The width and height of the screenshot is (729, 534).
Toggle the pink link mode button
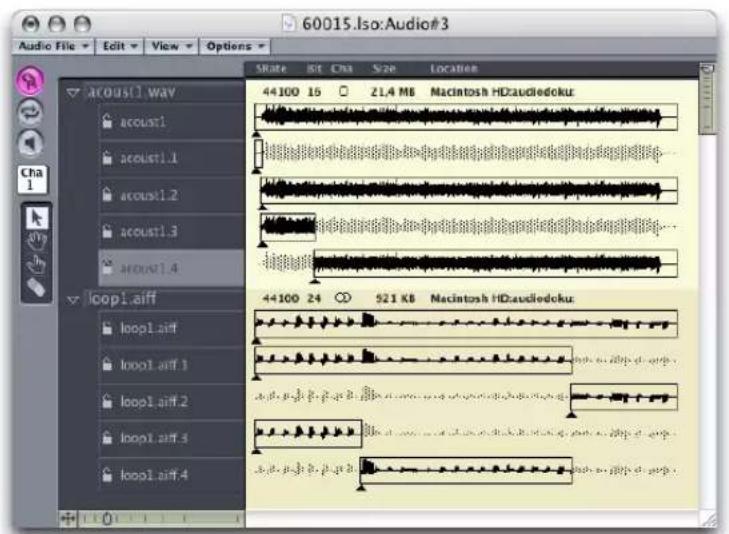coord(30,80)
